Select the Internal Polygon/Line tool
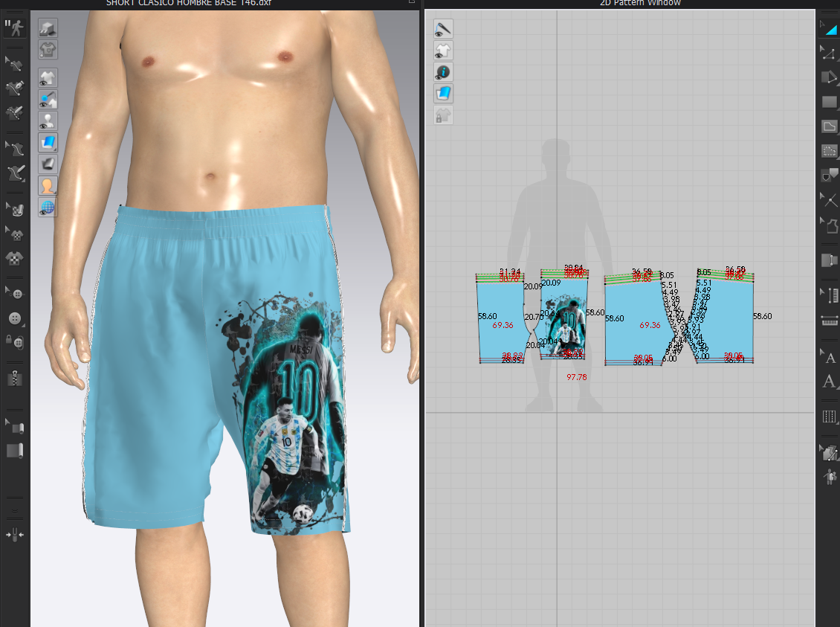Screen dimensions: 840x627 point(829,126)
